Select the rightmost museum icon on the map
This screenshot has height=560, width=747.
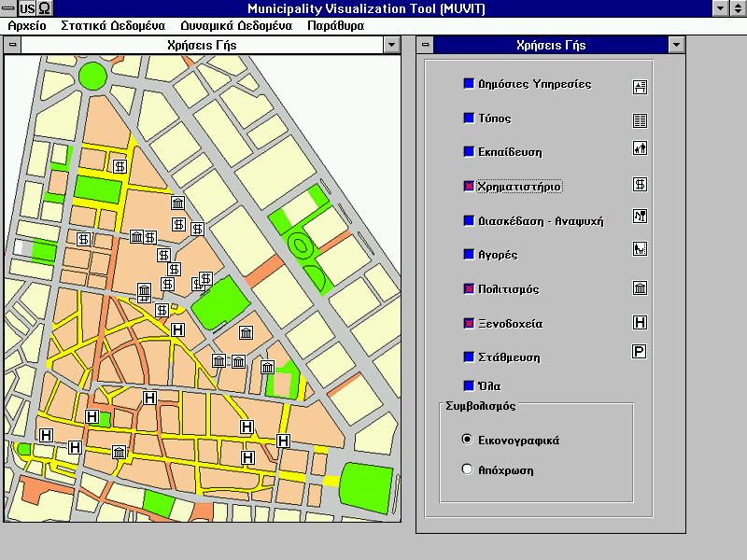[x=267, y=367]
